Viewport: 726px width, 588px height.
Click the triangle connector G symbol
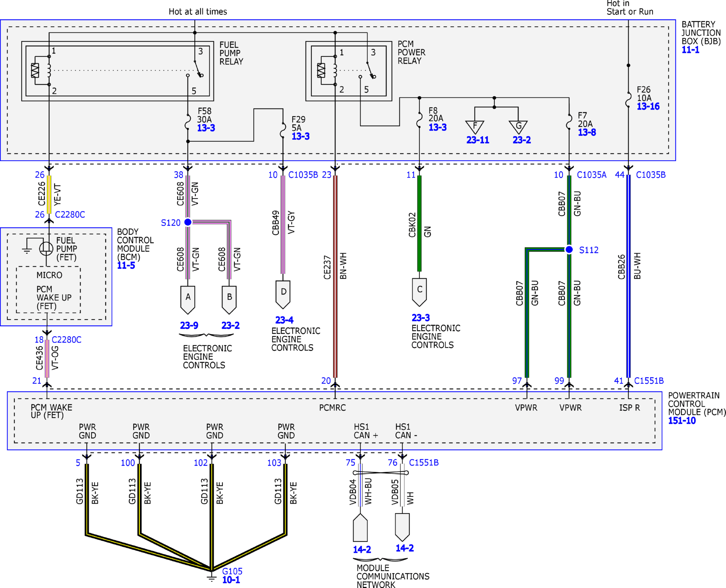(x=518, y=127)
